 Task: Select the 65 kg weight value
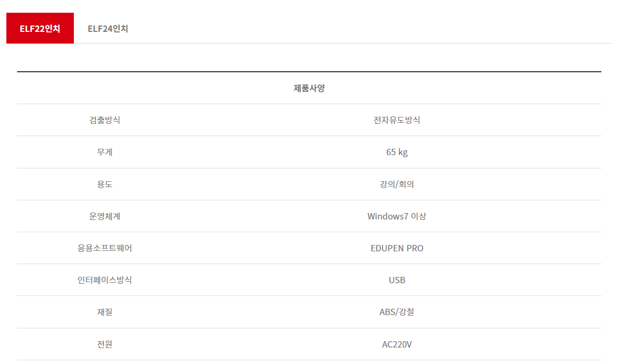coord(397,153)
